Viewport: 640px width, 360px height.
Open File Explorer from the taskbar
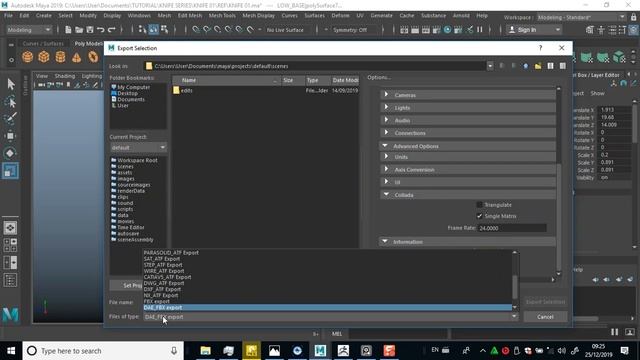[205, 351]
